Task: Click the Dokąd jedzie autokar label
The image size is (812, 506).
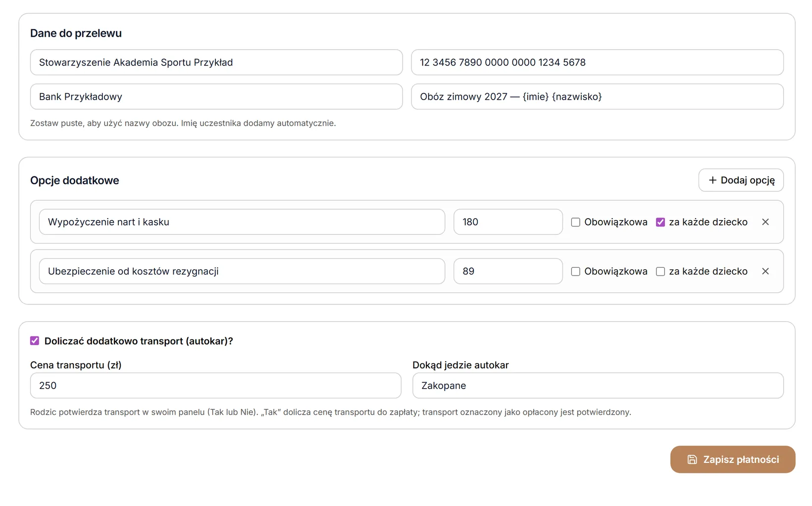Action: [x=460, y=365]
